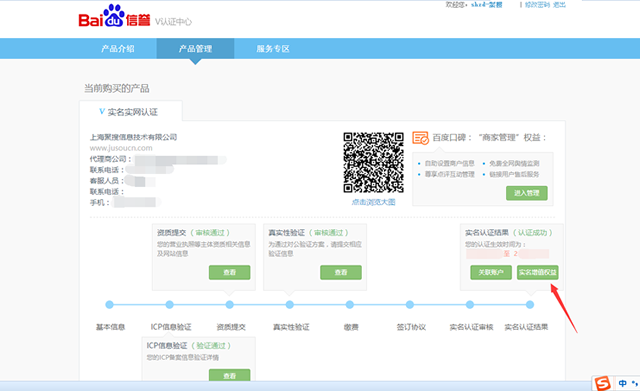Click the 基本信息 step label text
640x391 pixels.
coord(110,327)
